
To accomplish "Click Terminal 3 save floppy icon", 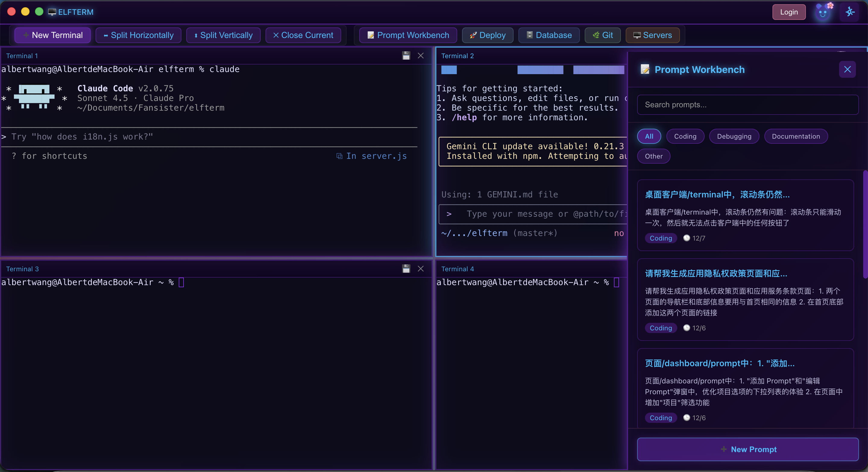I will [x=406, y=269].
